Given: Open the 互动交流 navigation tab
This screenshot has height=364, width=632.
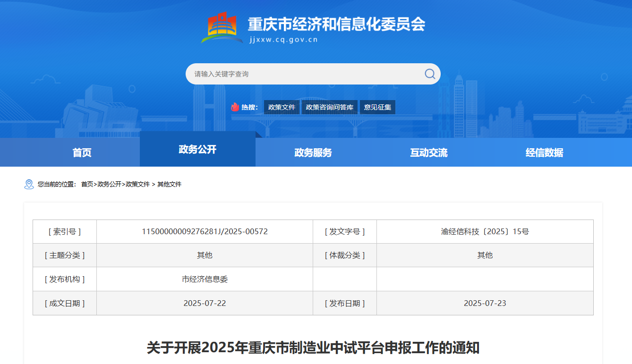Looking at the screenshot, I should tap(429, 152).
